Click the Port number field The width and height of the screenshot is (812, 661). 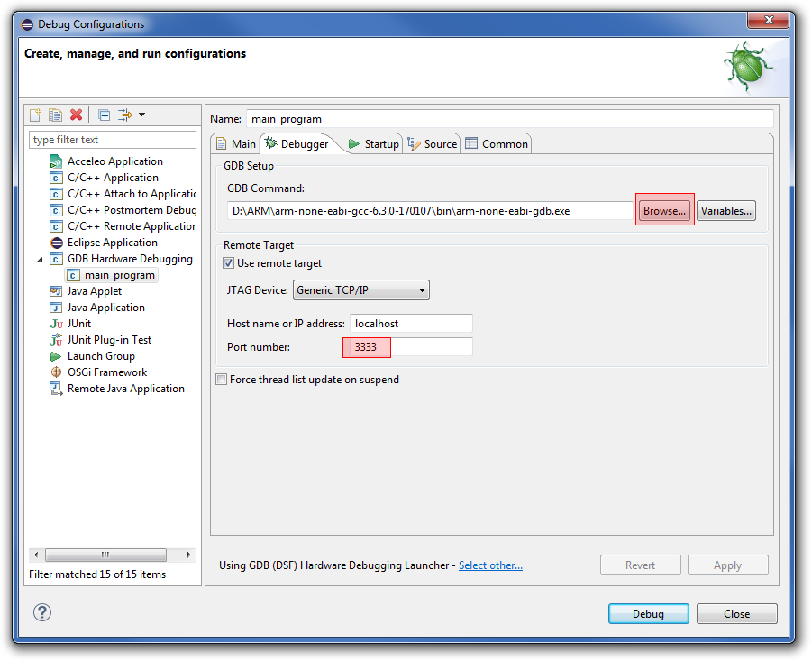[x=411, y=347]
